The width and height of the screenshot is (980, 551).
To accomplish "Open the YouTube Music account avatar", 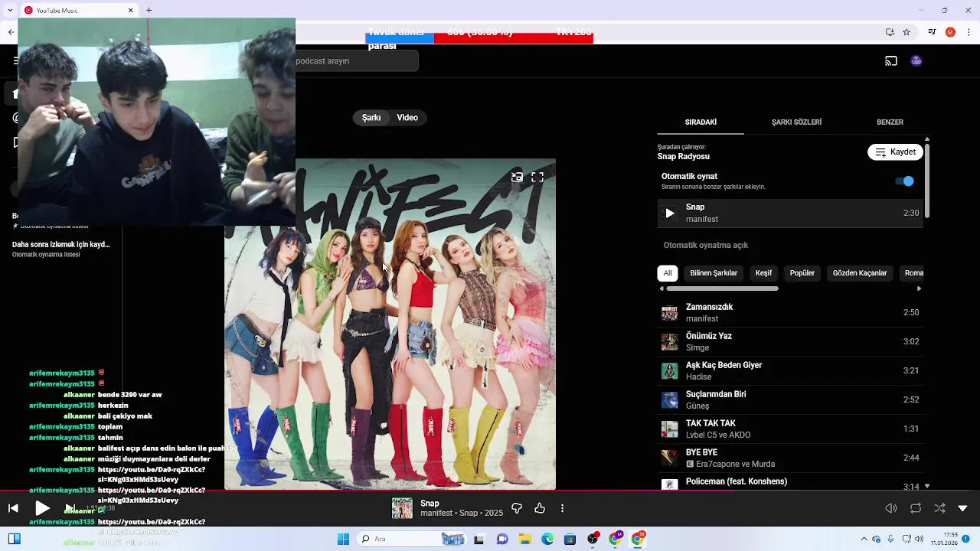I will 916,60.
